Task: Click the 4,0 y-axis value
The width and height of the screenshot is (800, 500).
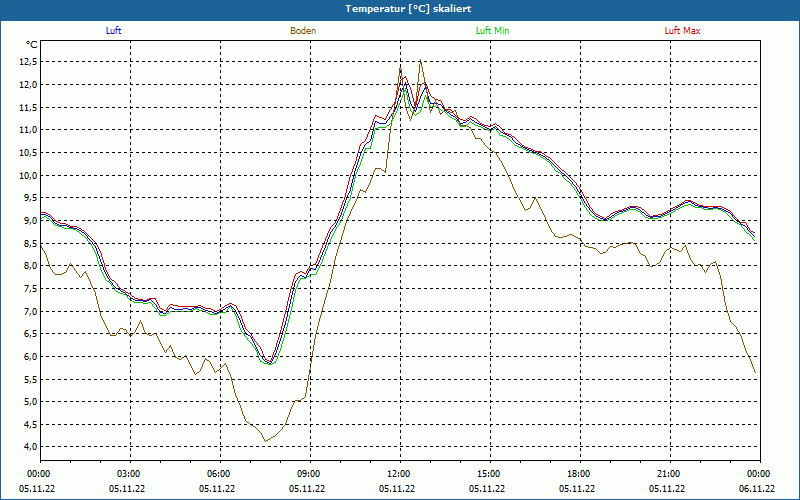Action: 30,447
